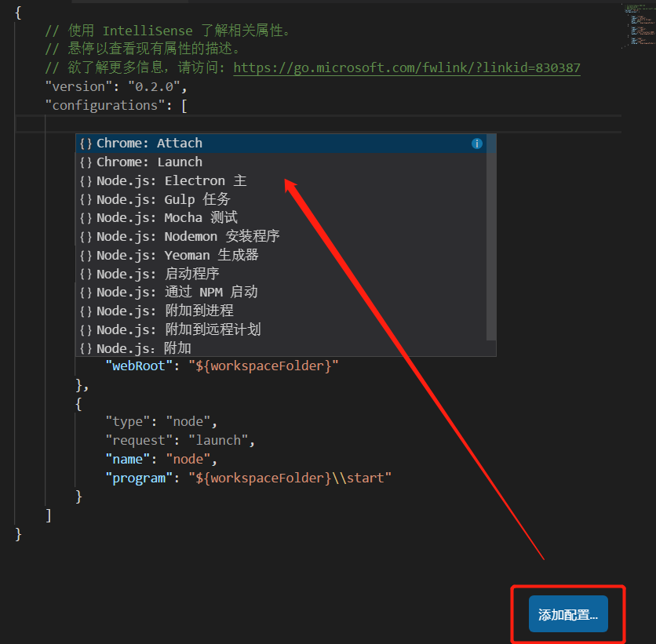Image resolution: width=656 pixels, height=644 pixels.
Task: Pick Node.js: 通过 NPM 启动 entry
Action: pos(281,293)
